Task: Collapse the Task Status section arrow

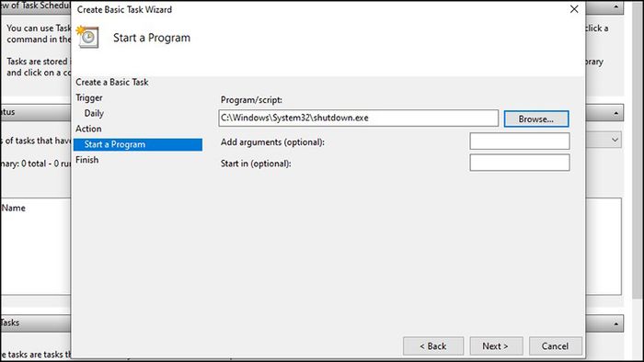Action: (x=615, y=113)
